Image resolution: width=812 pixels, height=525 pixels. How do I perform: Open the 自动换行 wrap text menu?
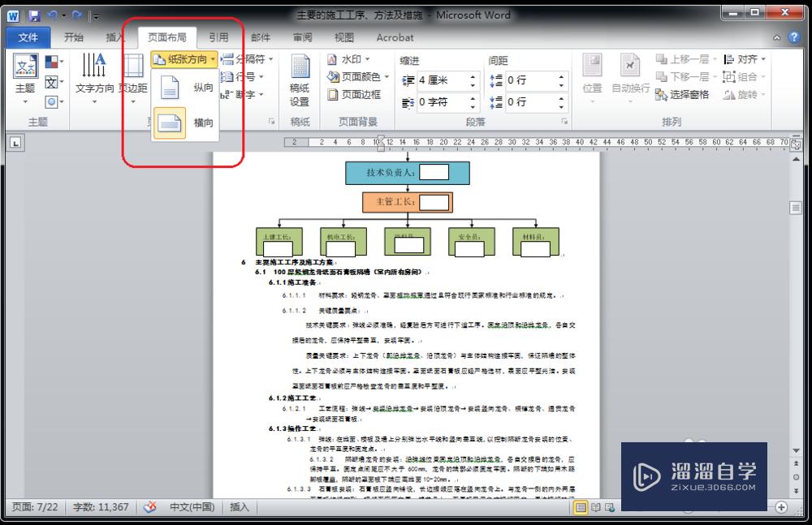point(630,78)
